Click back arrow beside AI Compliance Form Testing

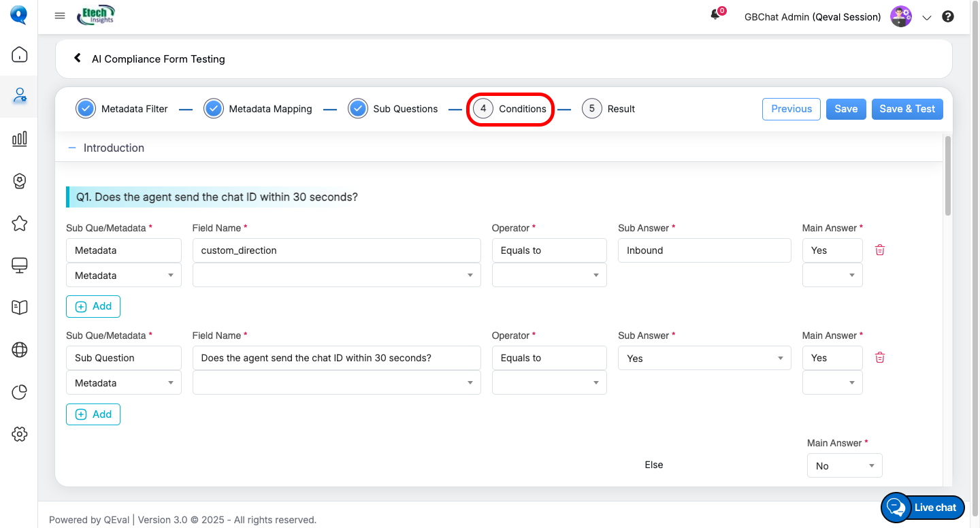[78, 59]
